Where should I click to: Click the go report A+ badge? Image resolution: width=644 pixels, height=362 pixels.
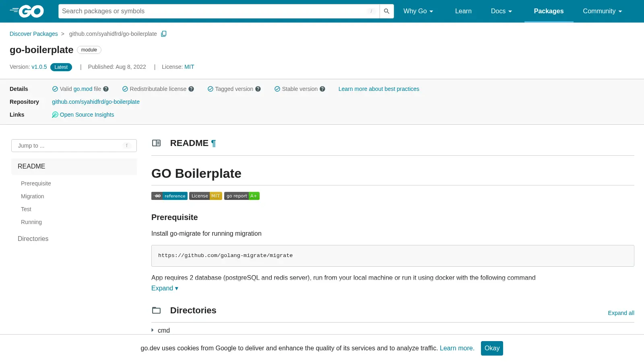point(242,196)
